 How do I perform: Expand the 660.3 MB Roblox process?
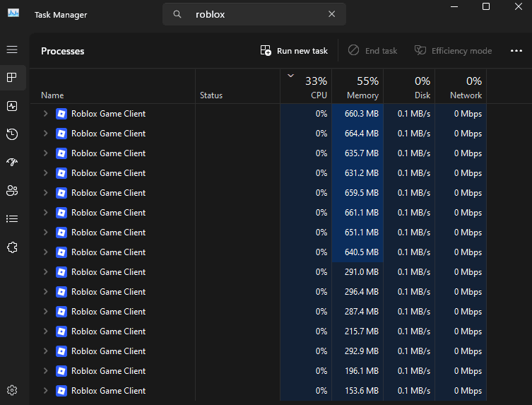(45, 113)
